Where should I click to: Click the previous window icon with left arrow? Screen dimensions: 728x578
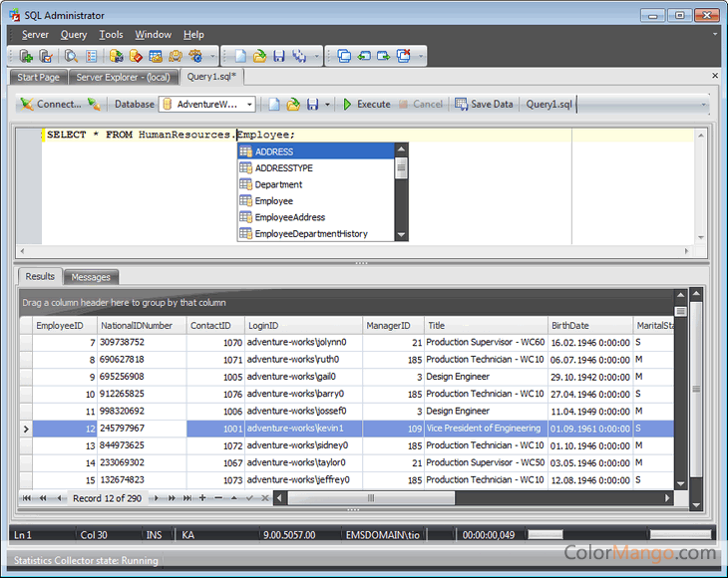point(364,56)
